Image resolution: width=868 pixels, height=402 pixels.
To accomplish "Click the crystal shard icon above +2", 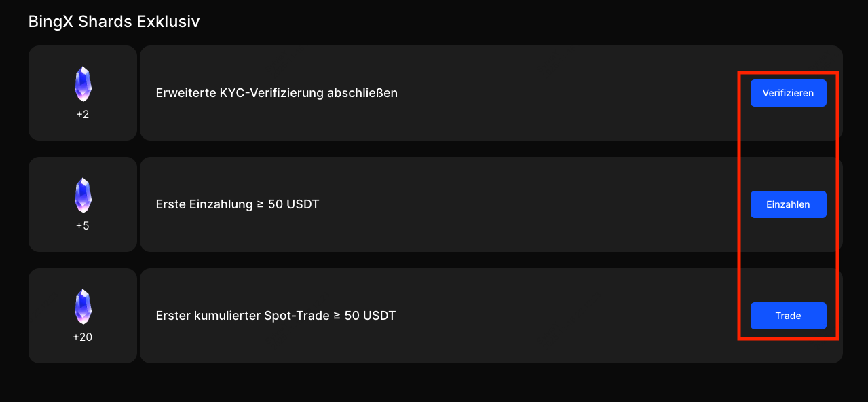I will [83, 84].
